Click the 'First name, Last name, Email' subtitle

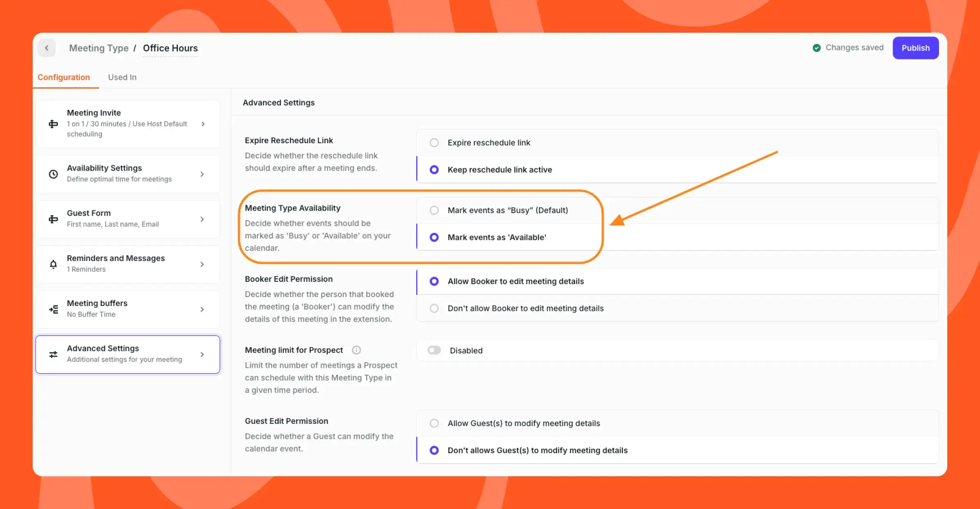tap(113, 224)
